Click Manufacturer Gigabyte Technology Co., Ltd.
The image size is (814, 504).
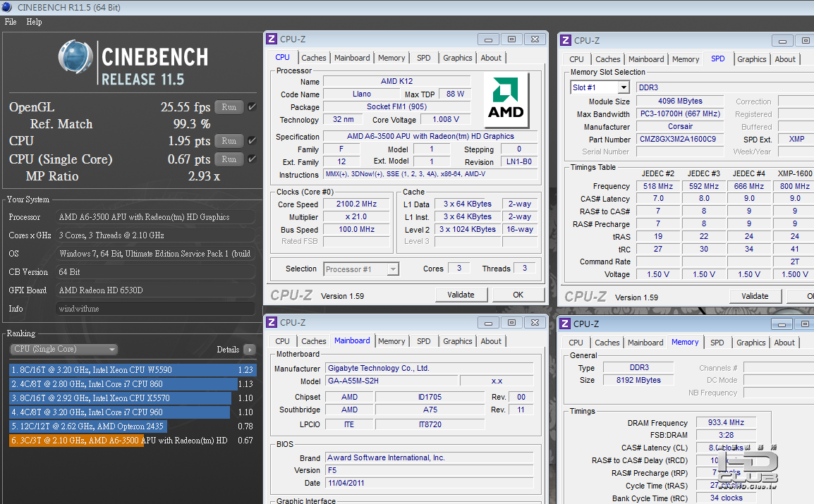point(429,368)
